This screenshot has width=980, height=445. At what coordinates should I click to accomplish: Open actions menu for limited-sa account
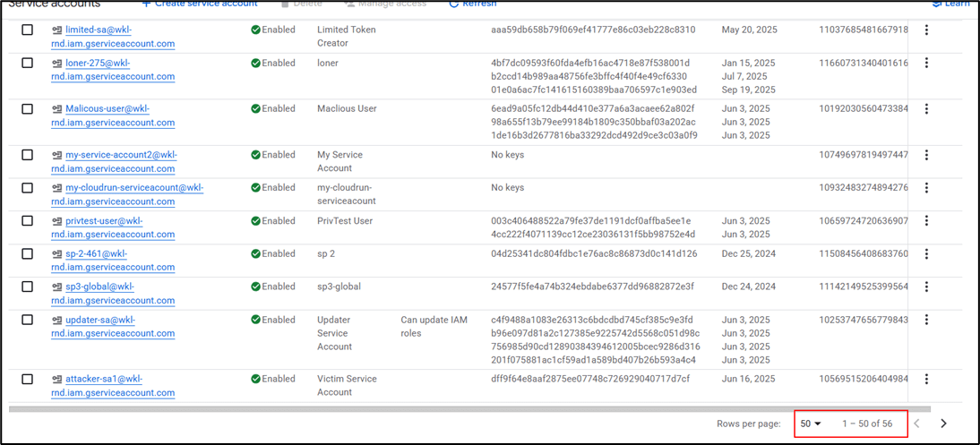(x=926, y=30)
